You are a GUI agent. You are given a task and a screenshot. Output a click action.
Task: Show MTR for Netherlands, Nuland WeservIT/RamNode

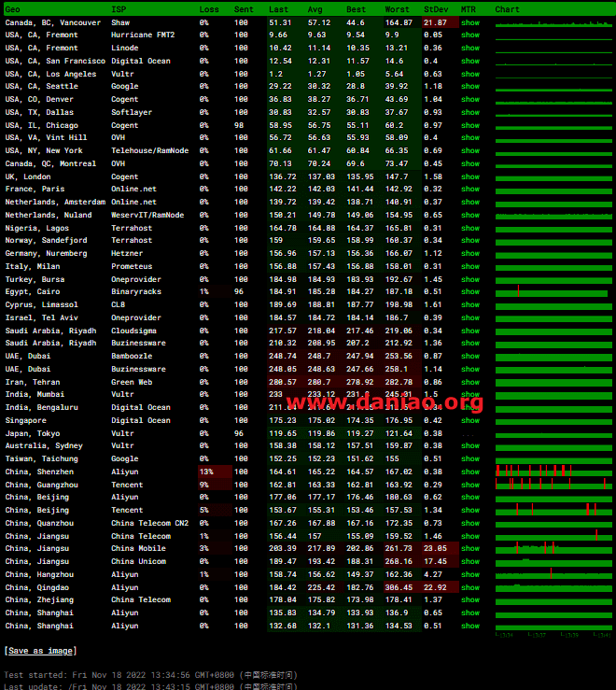tap(469, 215)
